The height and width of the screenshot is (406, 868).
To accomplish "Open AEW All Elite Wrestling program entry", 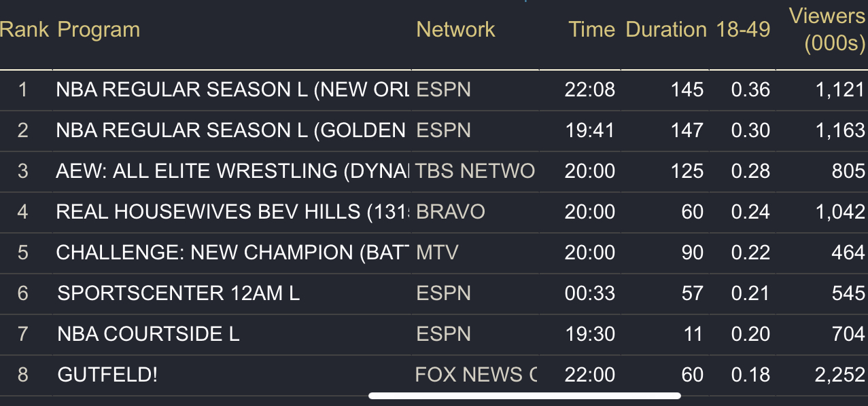I will click(x=232, y=171).
